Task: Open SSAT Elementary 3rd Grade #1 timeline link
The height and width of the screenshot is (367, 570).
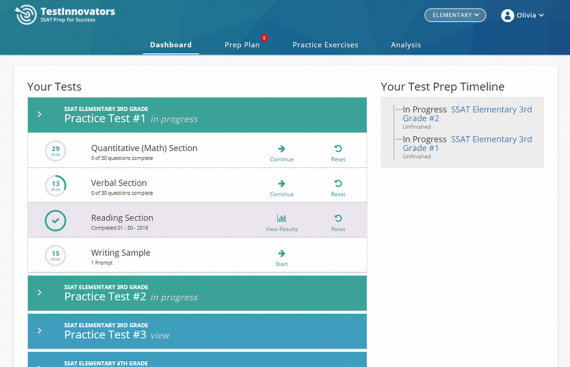Action: point(467,144)
